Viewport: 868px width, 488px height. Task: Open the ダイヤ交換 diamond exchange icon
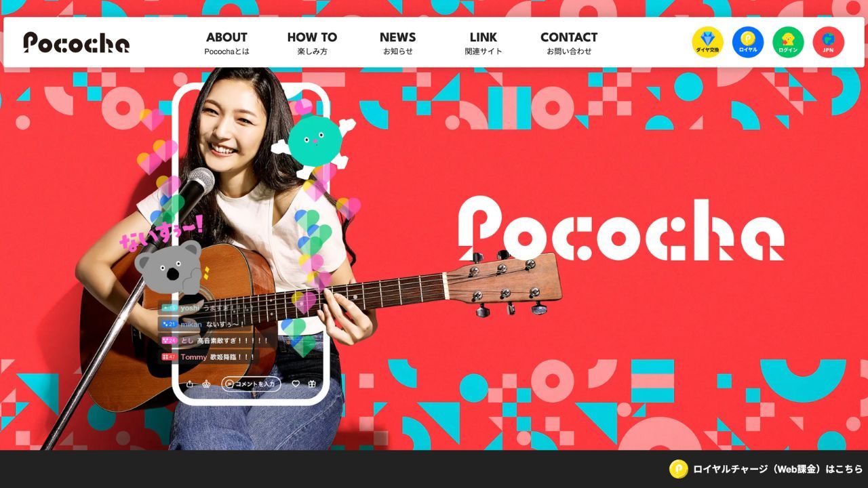707,42
